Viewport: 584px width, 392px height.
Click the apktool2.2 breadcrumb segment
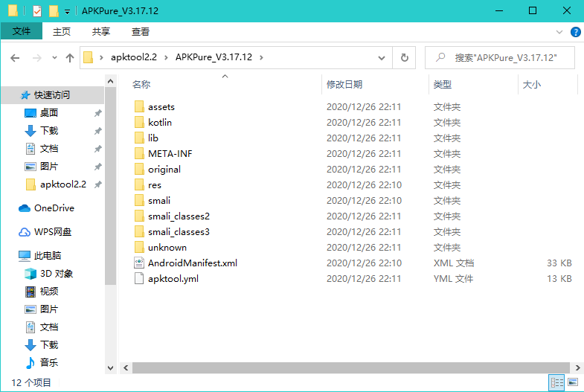[x=134, y=57]
